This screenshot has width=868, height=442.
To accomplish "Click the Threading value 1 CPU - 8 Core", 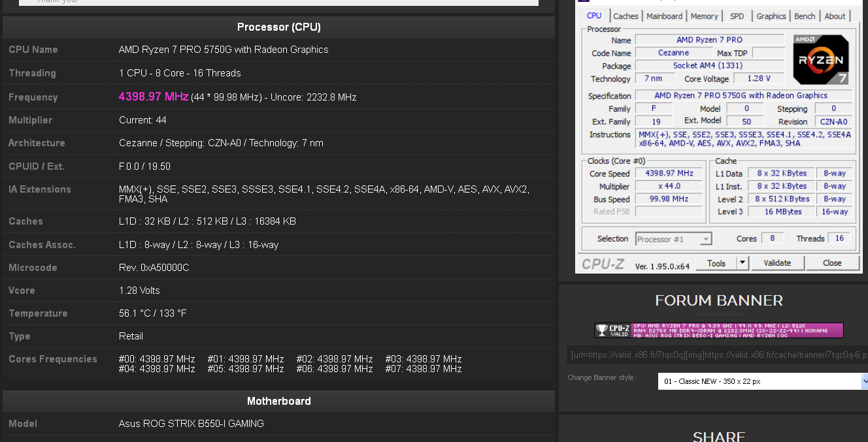I will click(x=180, y=73).
